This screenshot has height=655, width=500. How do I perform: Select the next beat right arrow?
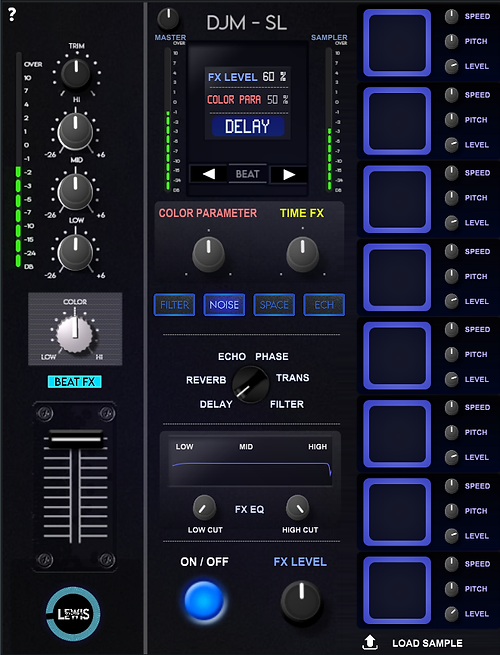[289, 174]
